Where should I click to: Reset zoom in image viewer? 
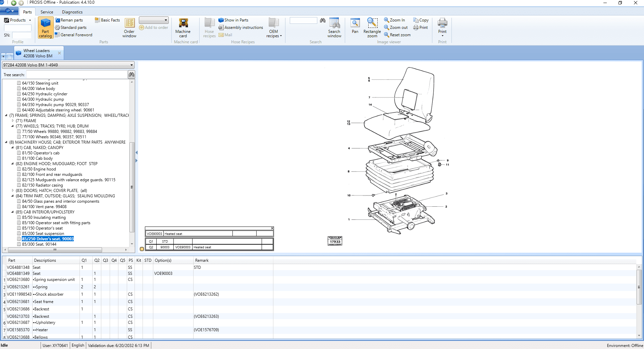[397, 35]
